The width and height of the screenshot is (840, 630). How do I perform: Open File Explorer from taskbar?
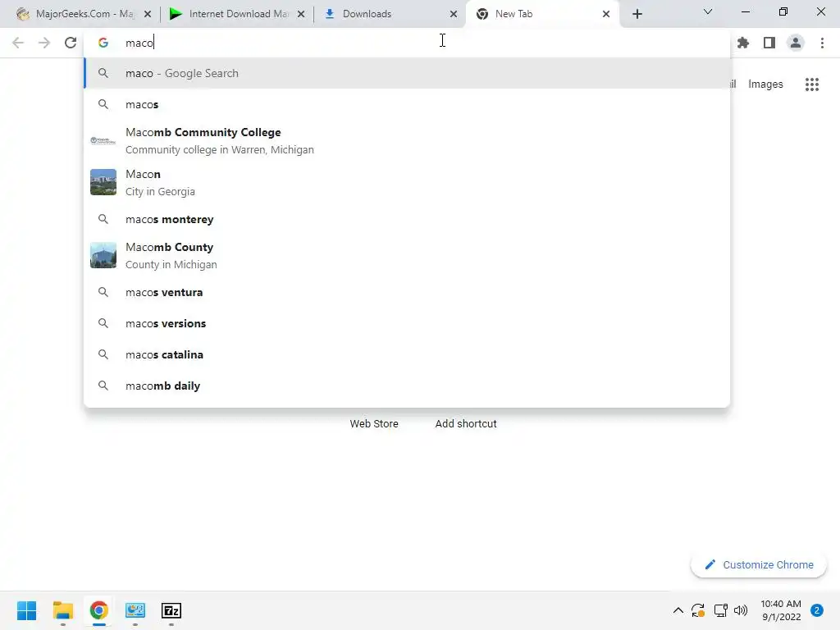(x=62, y=610)
